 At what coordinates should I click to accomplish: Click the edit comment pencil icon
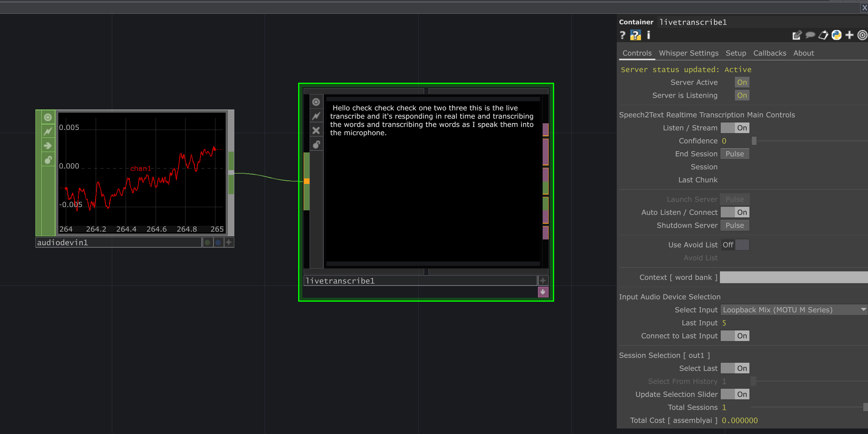click(x=797, y=35)
